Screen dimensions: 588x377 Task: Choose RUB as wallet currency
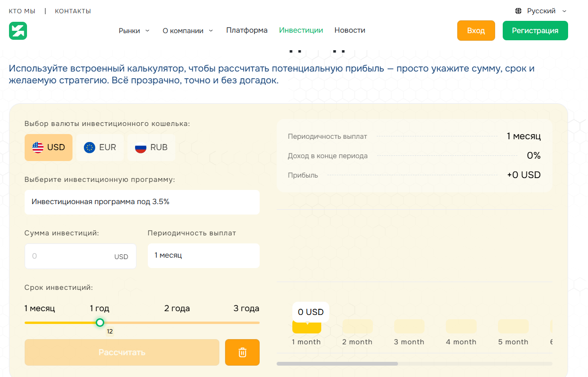point(152,147)
